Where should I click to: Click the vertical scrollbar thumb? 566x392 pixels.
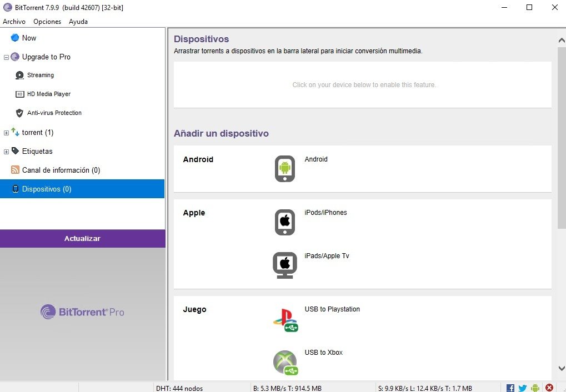[x=562, y=137]
